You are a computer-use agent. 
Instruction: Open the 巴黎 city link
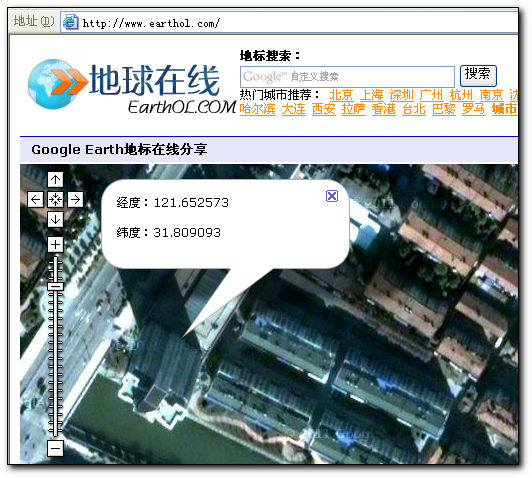(443, 109)
